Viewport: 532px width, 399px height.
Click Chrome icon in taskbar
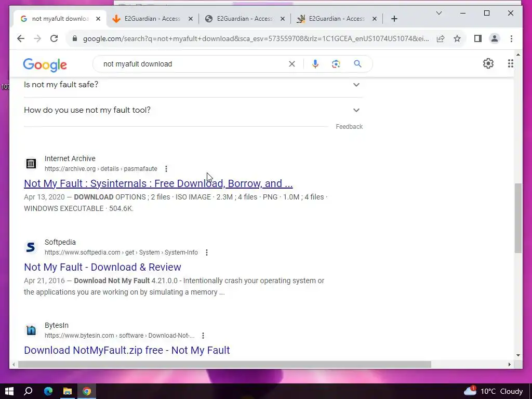click(x=87, y=391)
